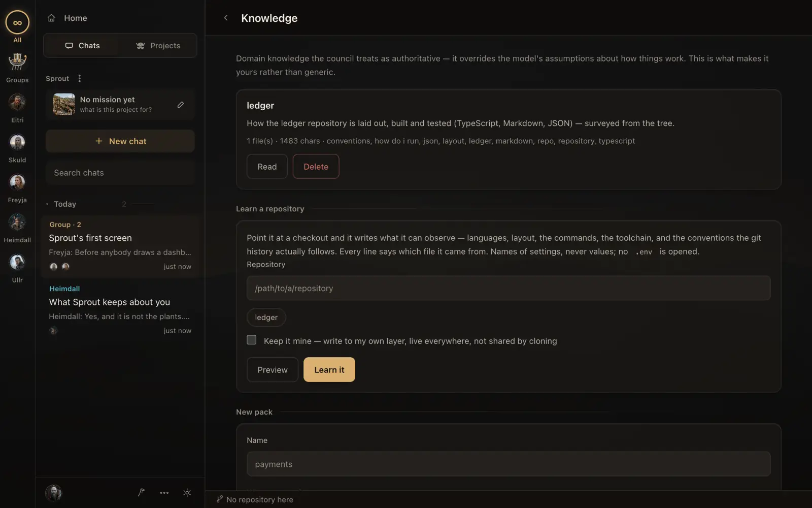This screenshot has width=812, height=508.
Task: Go to Home via house icon
Action: pyautogui.click(x=51, y=18)
